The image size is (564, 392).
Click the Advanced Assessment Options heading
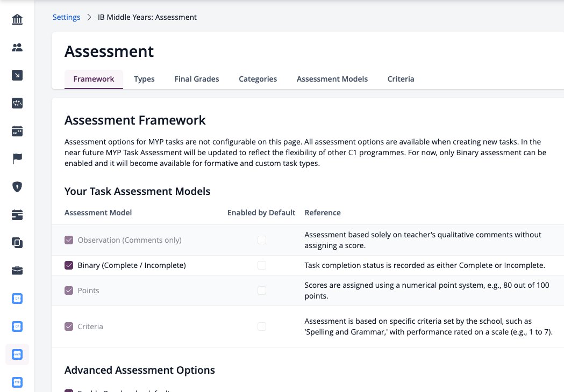(x=140, y=370)
